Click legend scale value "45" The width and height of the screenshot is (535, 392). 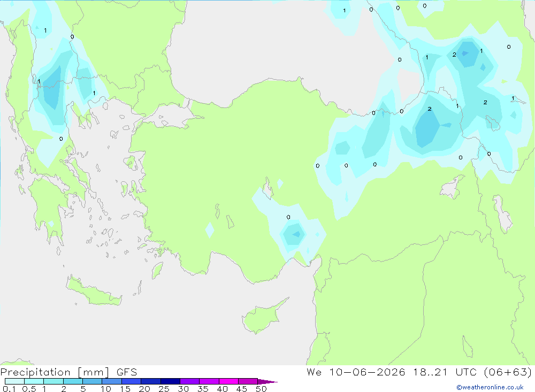click(242, 389)
